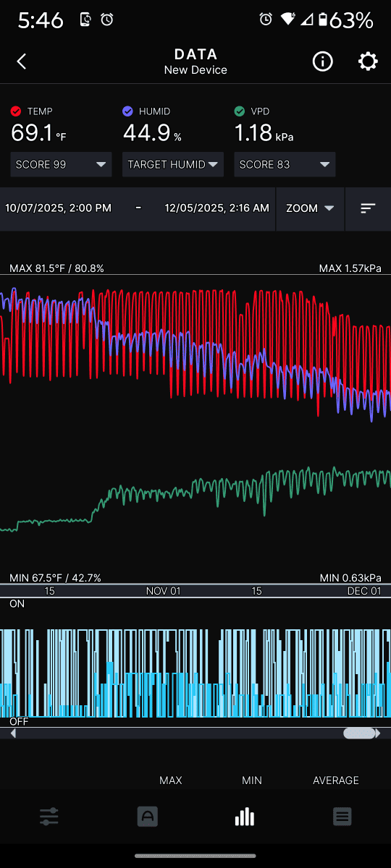This screenshot has width=391, height=868.
Task: Click the MIN 0.63kPa label
Action: [351, 578]
